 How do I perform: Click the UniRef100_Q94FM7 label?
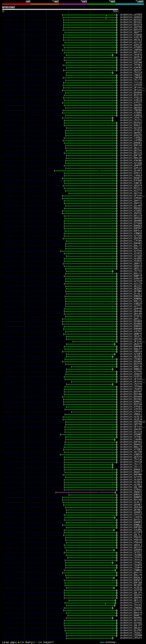pyautogui.click(x=131, y=165)
